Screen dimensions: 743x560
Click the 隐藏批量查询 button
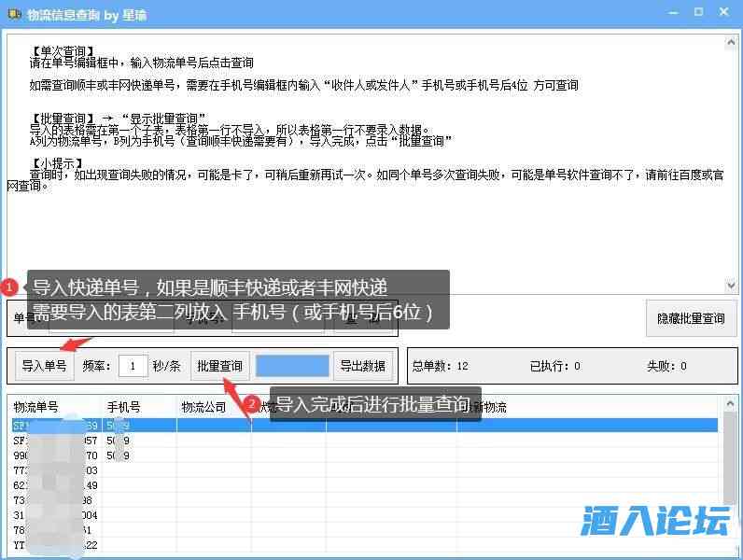pos(692,318)
